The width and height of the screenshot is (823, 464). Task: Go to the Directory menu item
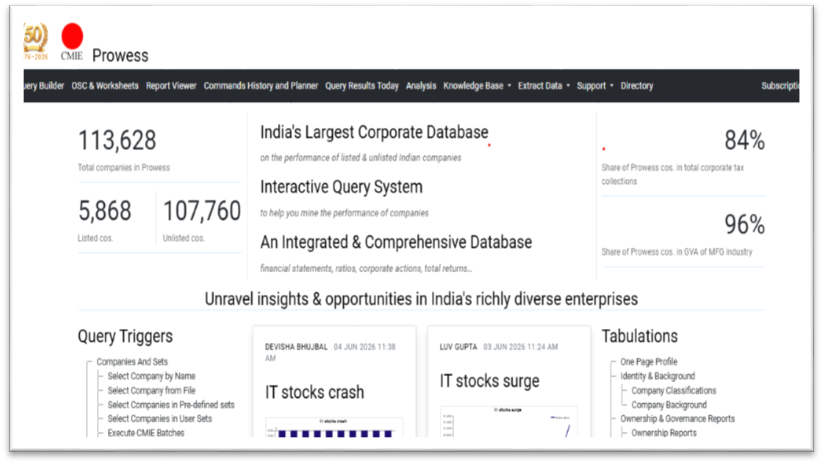pyautogui.click(x=637, y=86)
